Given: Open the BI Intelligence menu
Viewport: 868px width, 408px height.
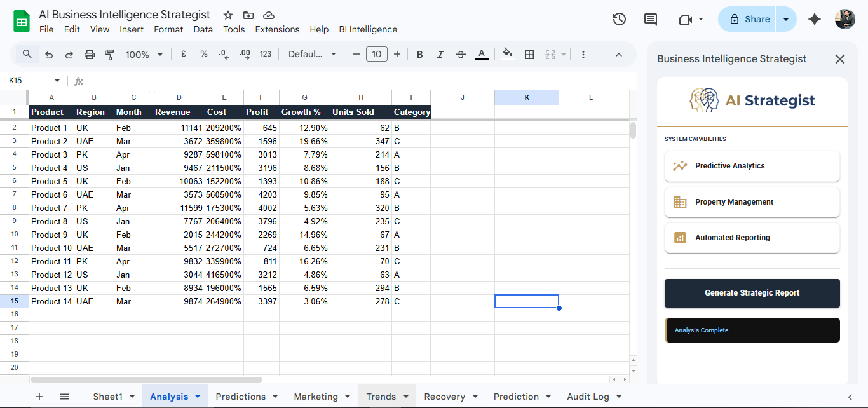Looking at the screenshot, I should [x=367, y=29].
